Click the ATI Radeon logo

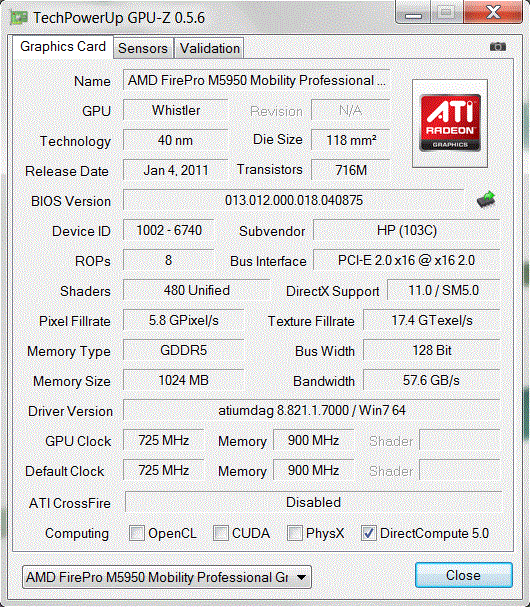[450, 123]
